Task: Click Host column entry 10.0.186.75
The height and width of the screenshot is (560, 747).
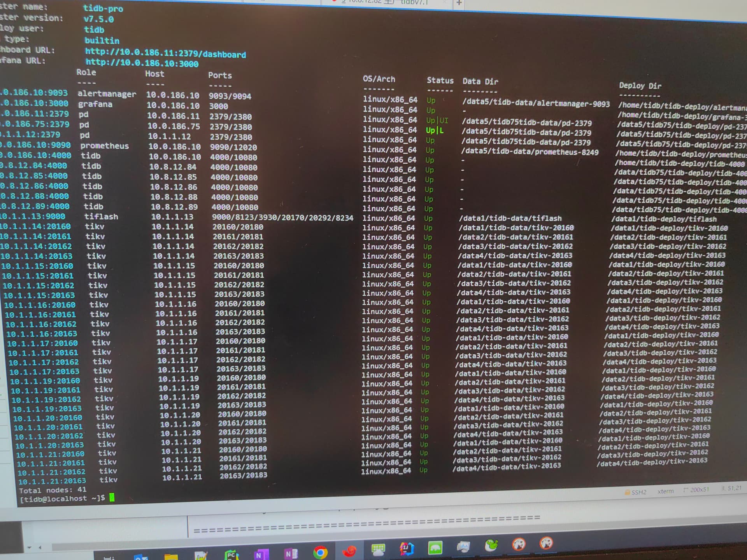Action: (x=174, y=126)
